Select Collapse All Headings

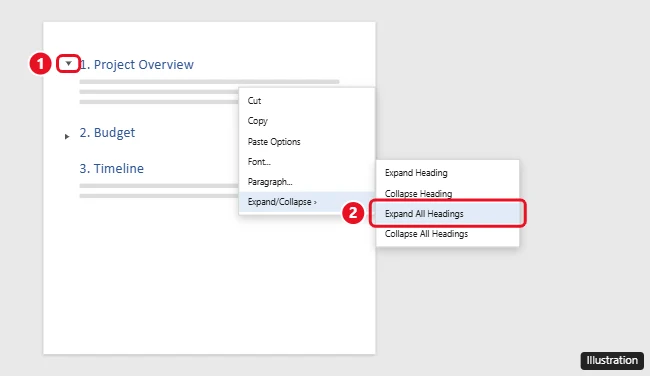pos(447,234)
